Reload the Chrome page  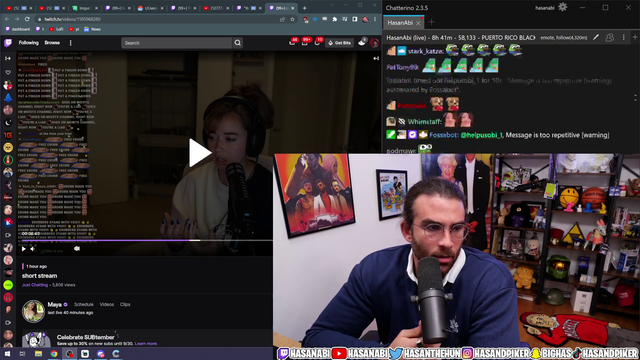coord(27,19)
